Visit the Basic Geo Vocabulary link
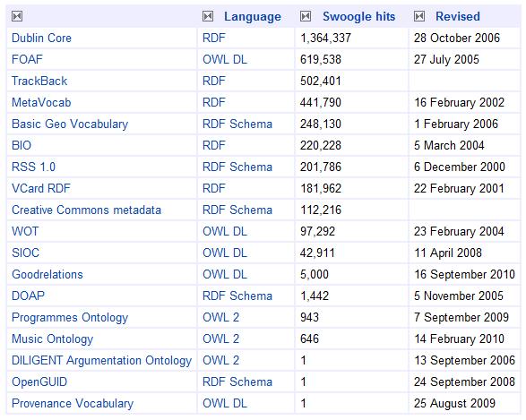Image resolution: width=526 pixels, height=420 pixels. pyautogui.click(x=70, y=124)
